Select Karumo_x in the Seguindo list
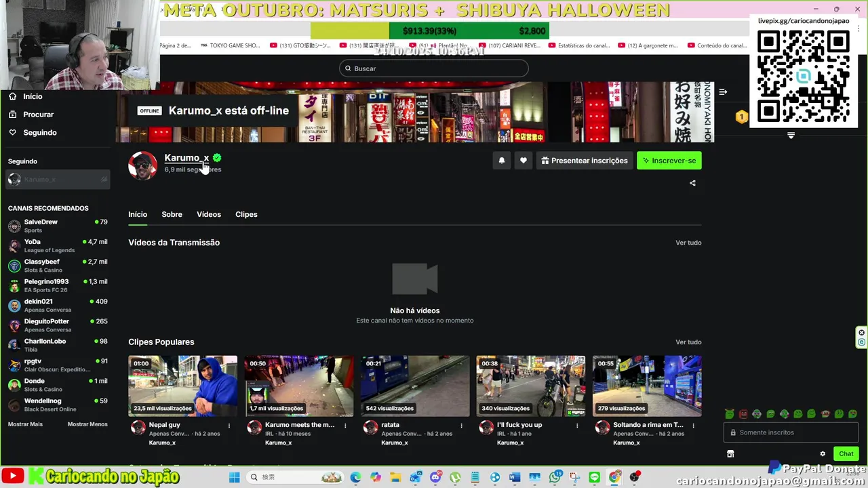The image size is (868, 488). [58, 180]
